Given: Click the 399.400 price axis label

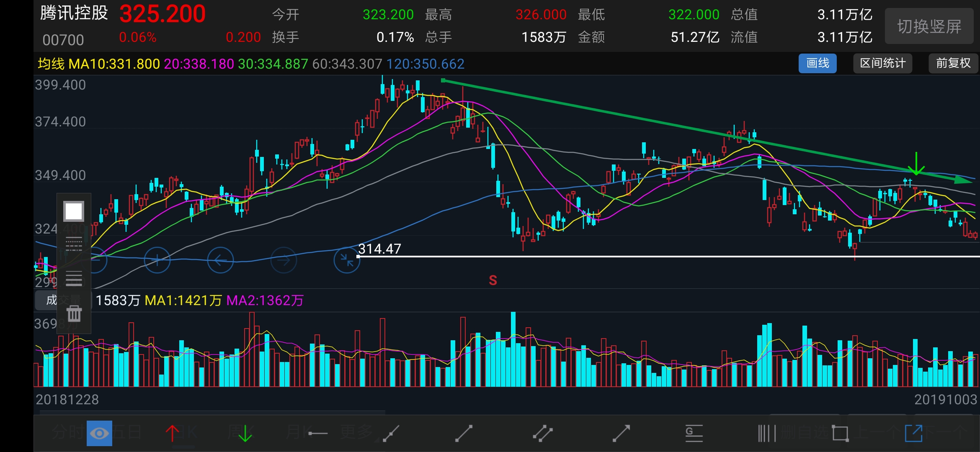Looking at the screenshot, I should coord(60,85).
